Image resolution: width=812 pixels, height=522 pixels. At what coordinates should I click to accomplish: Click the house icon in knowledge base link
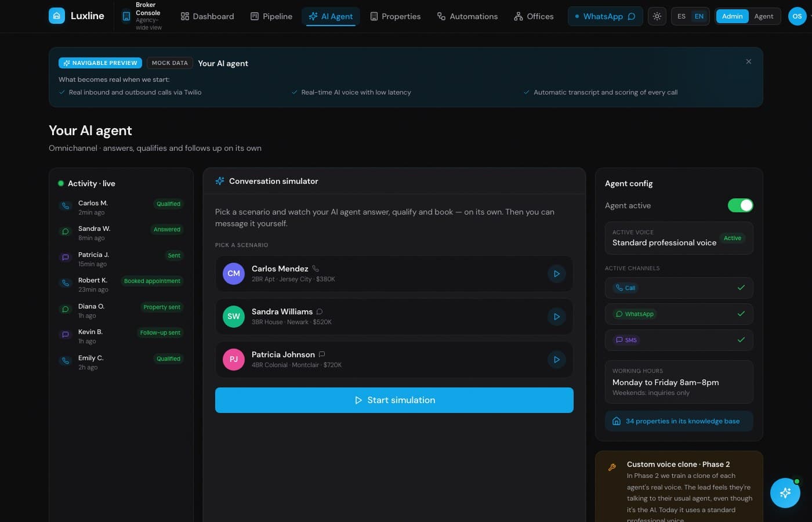[617, 421]
